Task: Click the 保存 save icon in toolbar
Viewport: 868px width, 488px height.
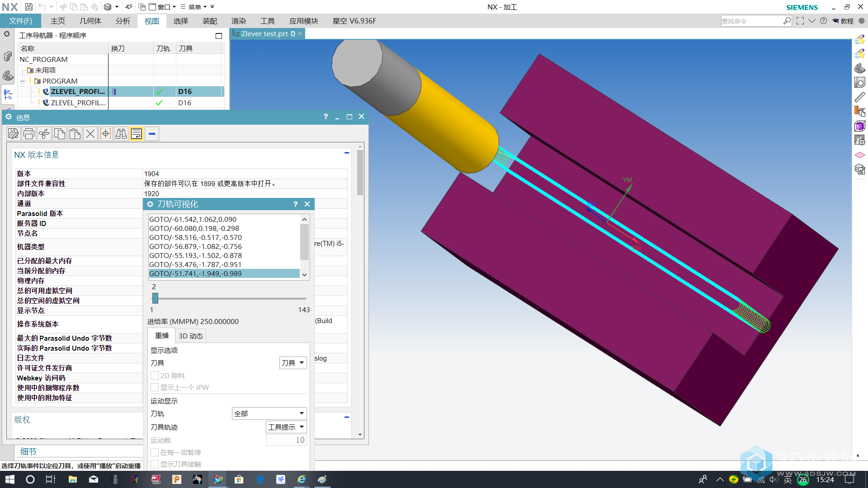Action: pyautogui.click(x=28, y=7)
